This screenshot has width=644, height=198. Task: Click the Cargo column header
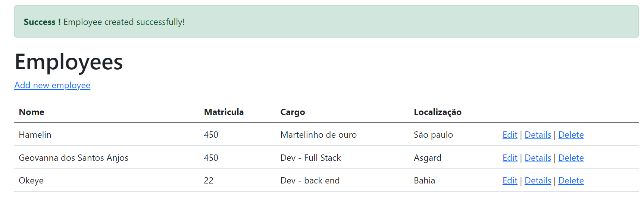click(x=293, y=112)
